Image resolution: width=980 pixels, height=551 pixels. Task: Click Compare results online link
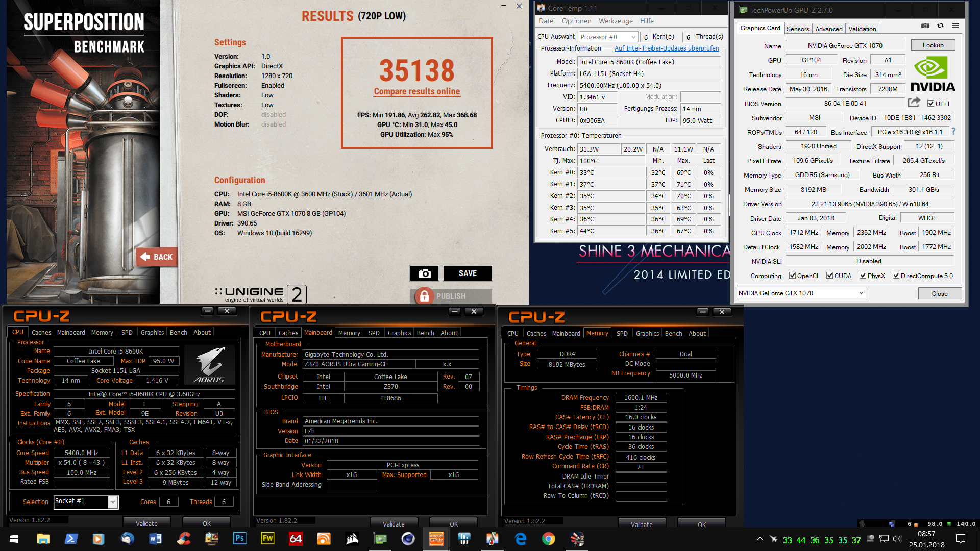(x=416, y=91)
